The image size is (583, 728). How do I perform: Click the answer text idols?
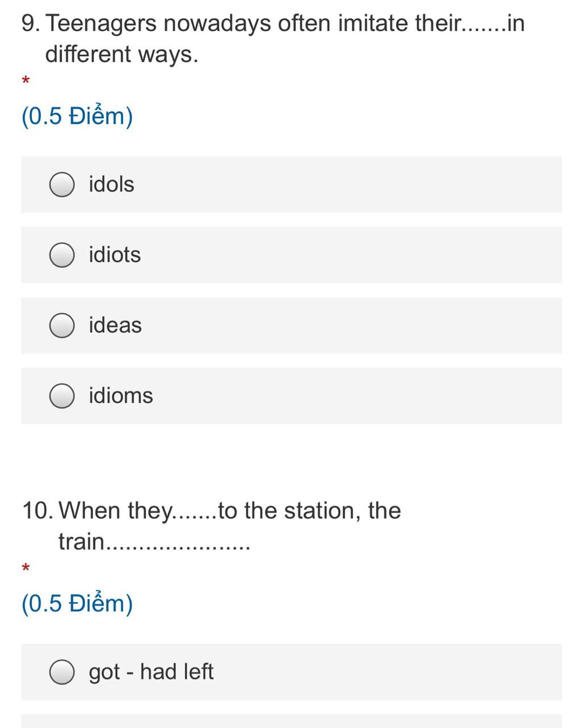point(112,185)
